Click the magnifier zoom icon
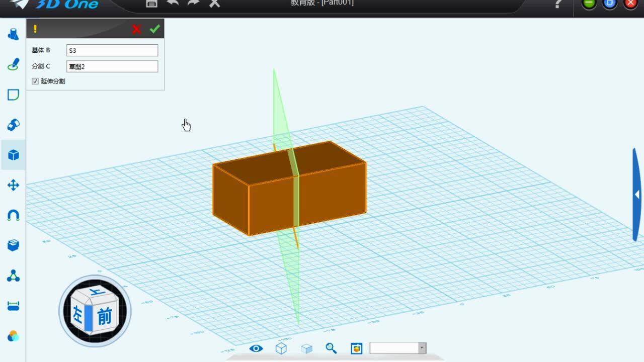 tap(331, 348)
